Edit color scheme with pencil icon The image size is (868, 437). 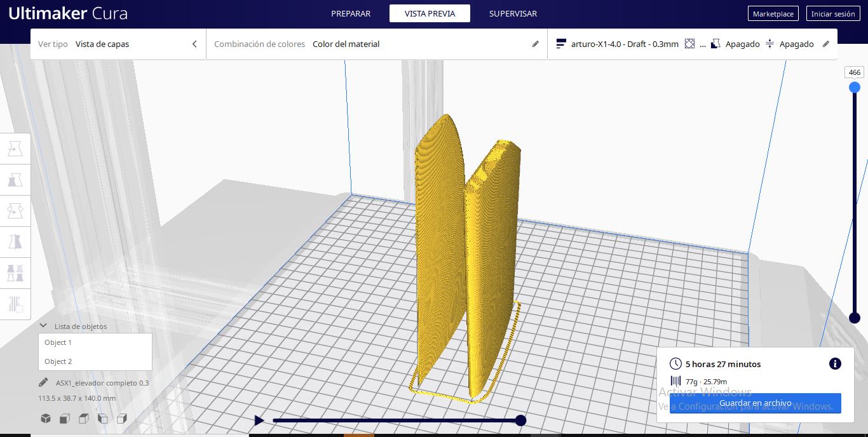(536, 44)
